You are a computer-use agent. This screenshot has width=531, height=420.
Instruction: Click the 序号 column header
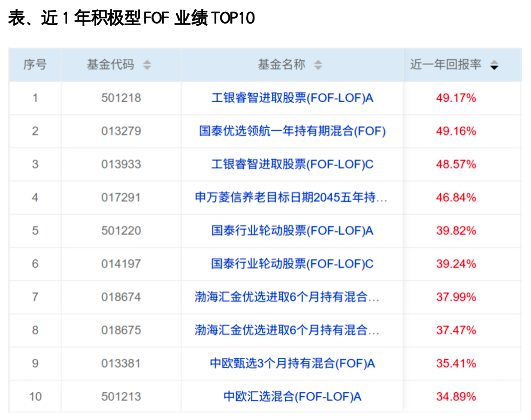point(35,65)
